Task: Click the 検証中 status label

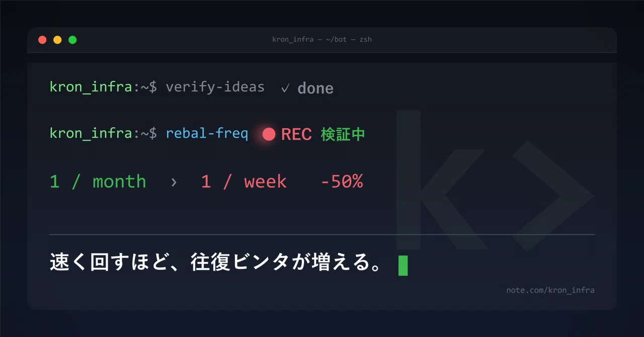Action: [x=343, y=134]
